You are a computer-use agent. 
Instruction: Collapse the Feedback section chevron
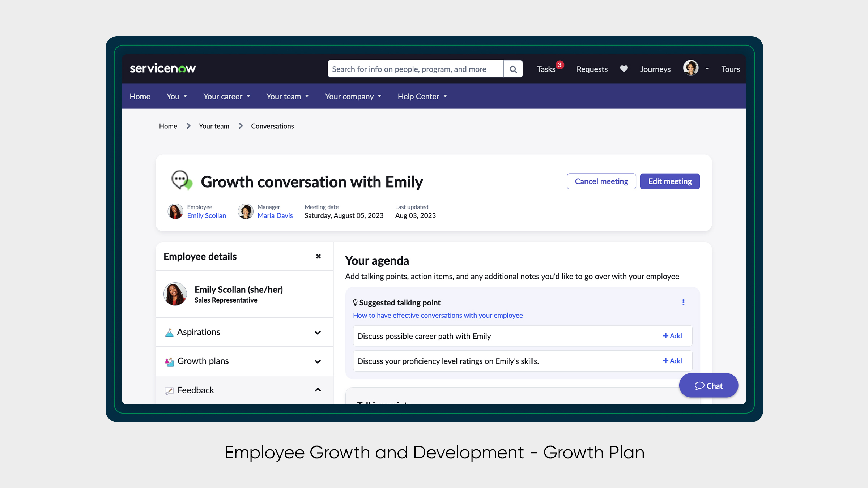tap(318, 390)
